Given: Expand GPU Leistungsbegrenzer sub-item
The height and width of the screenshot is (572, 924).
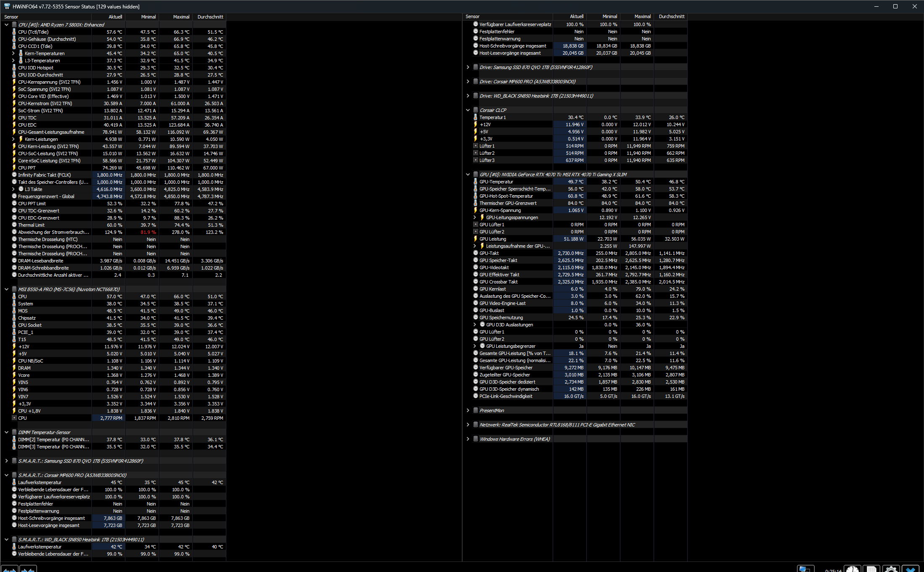Looking at the screenshot, I should click(475, 346).
